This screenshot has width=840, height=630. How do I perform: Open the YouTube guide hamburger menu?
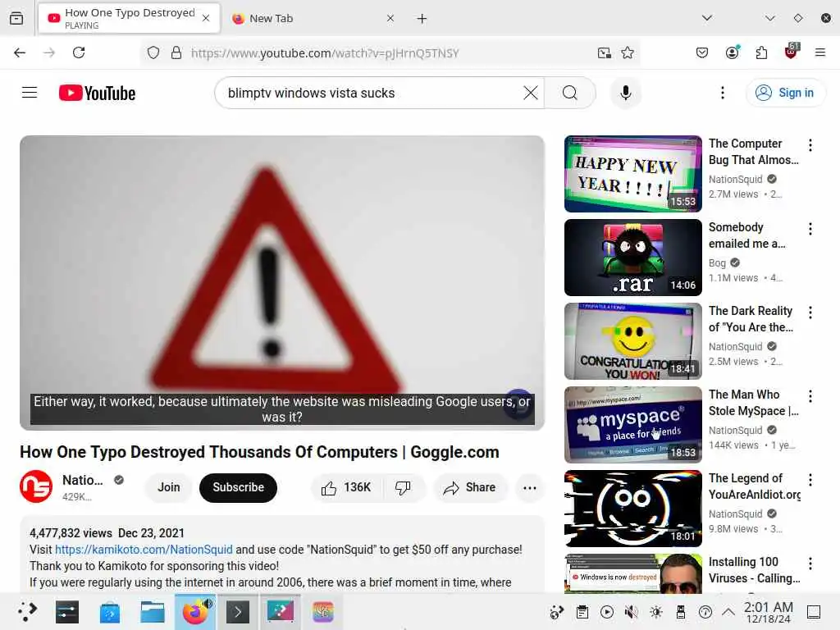click(x=30, y=93)
